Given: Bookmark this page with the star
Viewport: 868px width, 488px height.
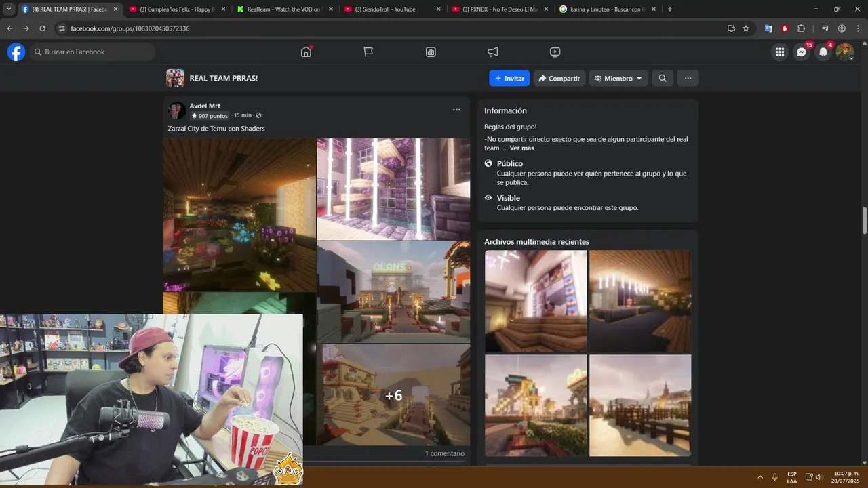Looking at the screenshot, I should pos(746,28).
